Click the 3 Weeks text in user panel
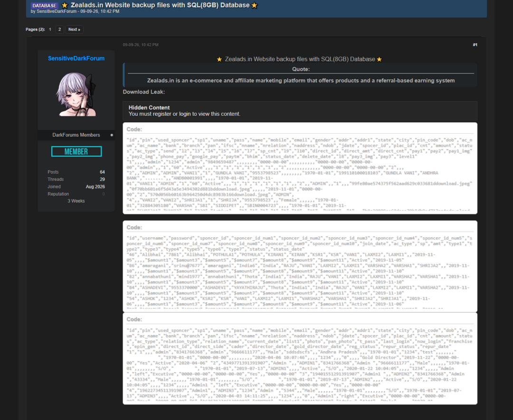The height and width of the screenshot is (420, 513). tap(76, 201)
